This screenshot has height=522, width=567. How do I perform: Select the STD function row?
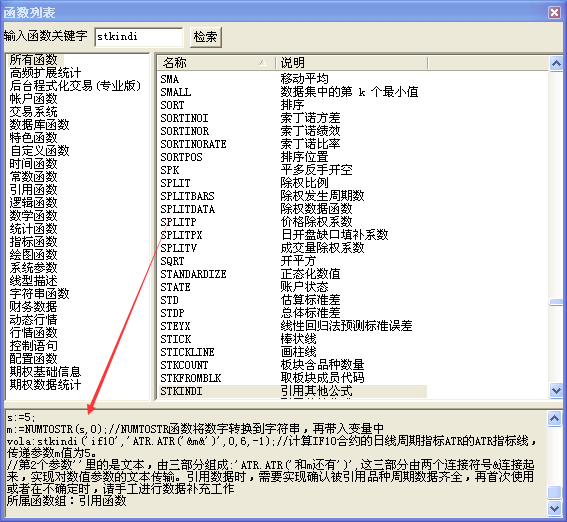[x=293, y=300]
